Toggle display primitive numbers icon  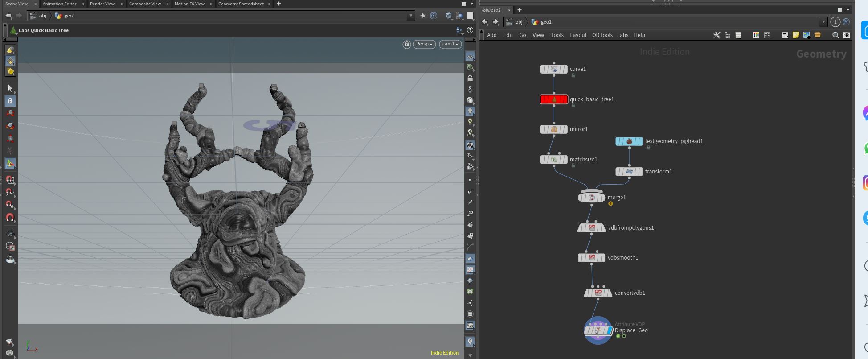coord(470,235)
